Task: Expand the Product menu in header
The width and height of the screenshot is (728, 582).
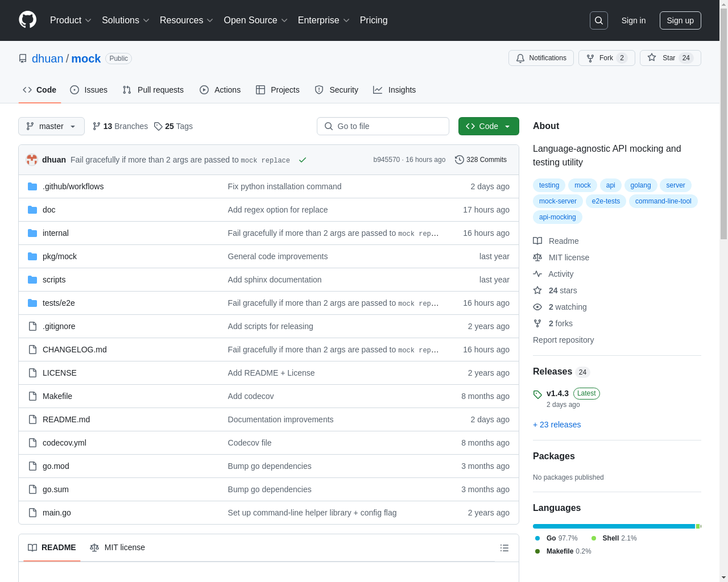Action: pos(71,20)
